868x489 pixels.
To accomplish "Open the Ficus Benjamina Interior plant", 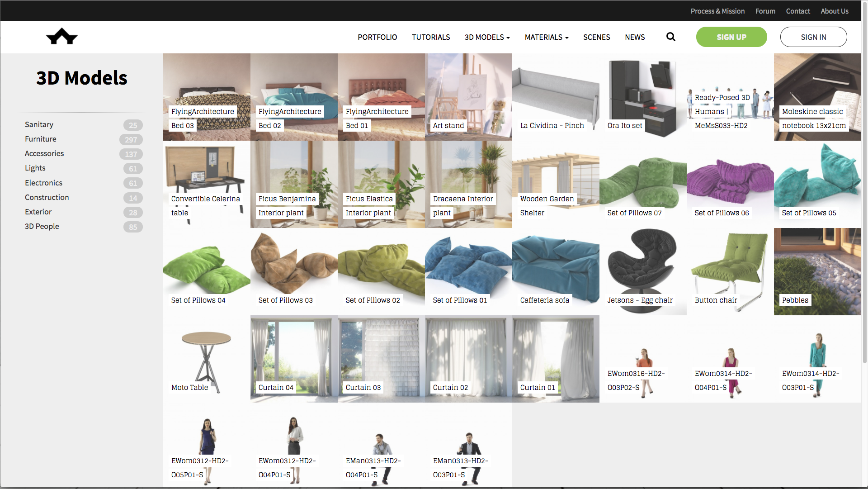I will tap(294, 184).
